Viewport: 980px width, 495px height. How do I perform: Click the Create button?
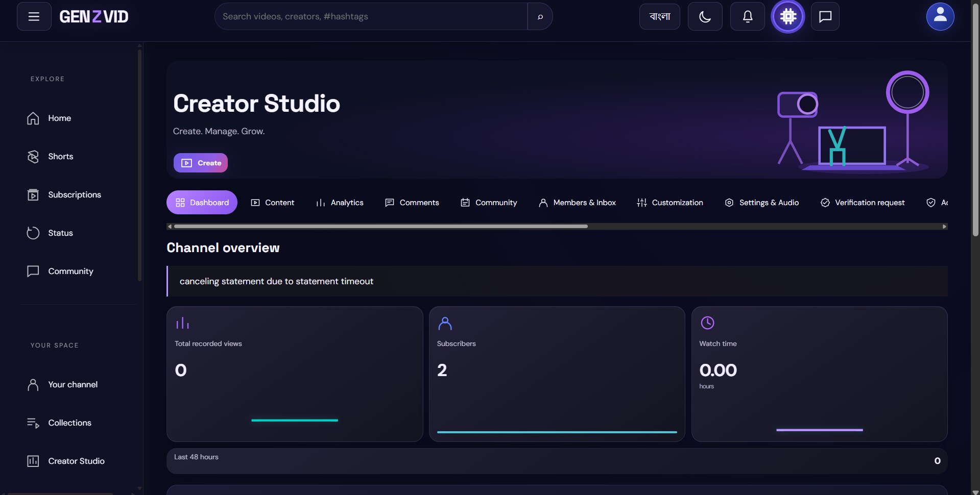coord(201,163)
